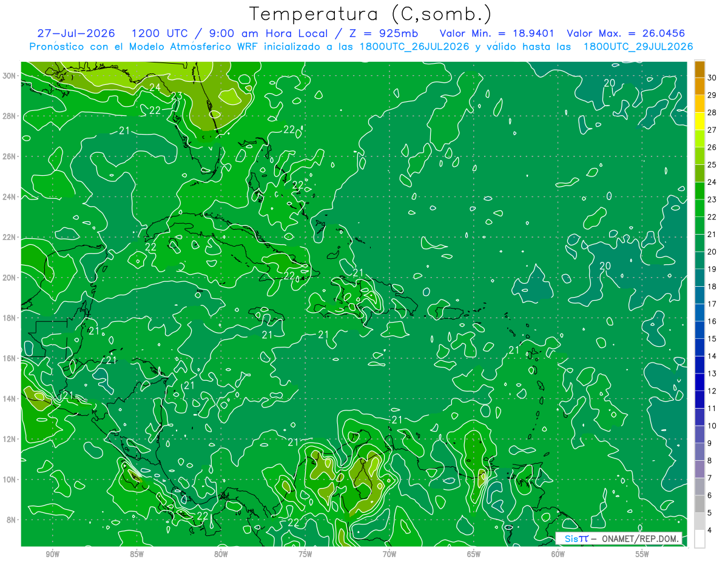Click the "23" contour label near Florida
This screenshot has width=728, height=562.
pyautogui.click(x=177, y=96)
